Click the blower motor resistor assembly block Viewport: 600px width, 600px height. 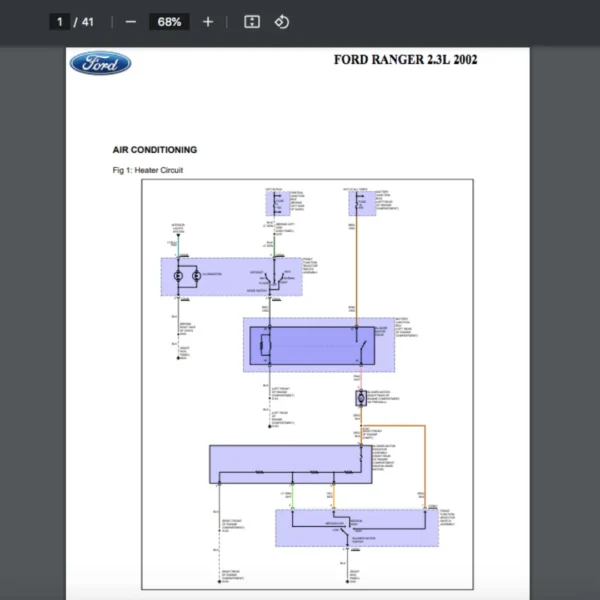tap(285, 463)
